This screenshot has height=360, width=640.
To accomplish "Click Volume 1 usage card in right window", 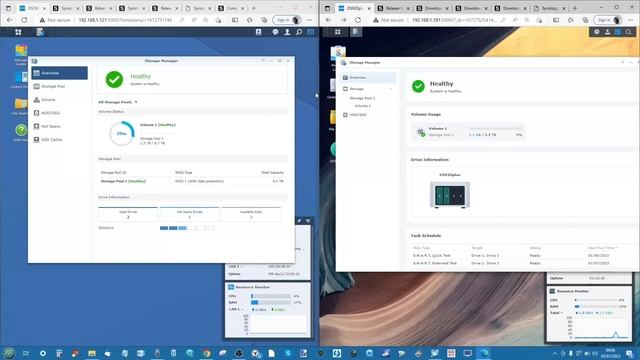I will tap(468, 131).
